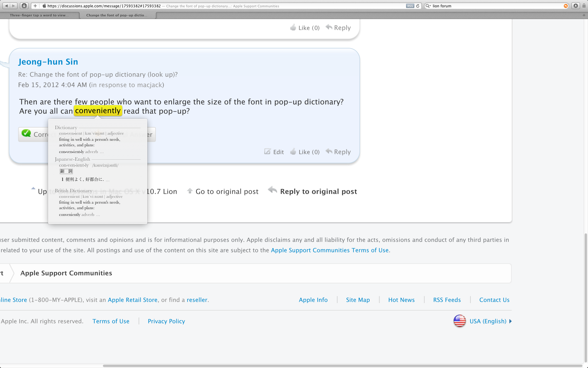This screenshot has height=368, width=588.
Task: Click the lock icon in toolbar
Action: coord(584,6)
